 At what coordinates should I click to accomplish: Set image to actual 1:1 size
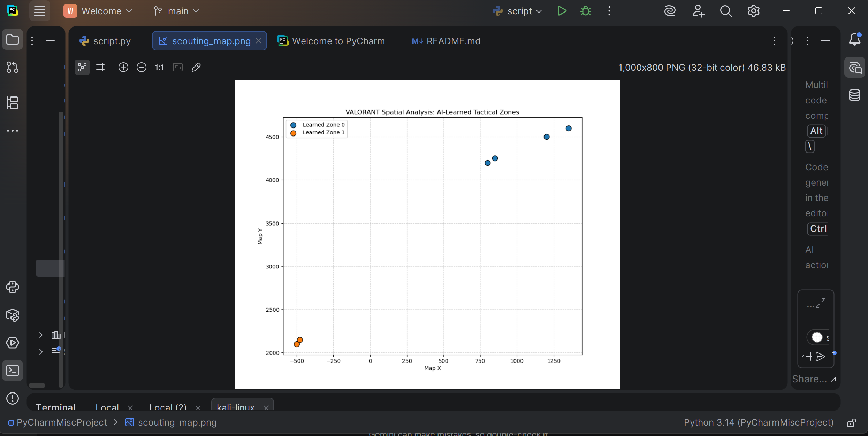coord(159,67)
